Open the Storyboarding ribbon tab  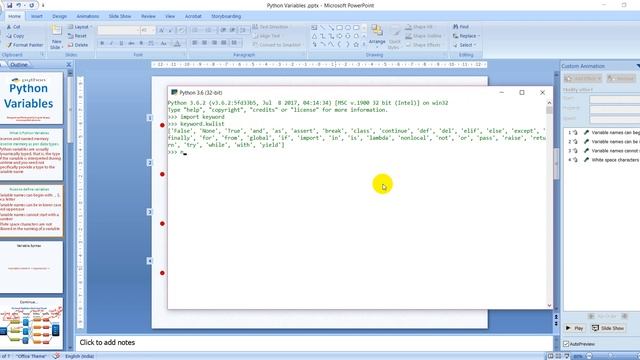coord(226,16)
